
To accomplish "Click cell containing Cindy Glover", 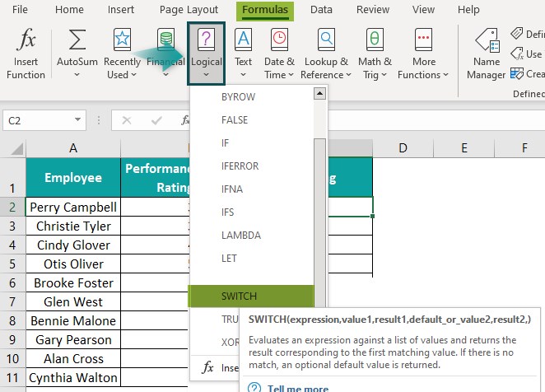I will 73,245.
